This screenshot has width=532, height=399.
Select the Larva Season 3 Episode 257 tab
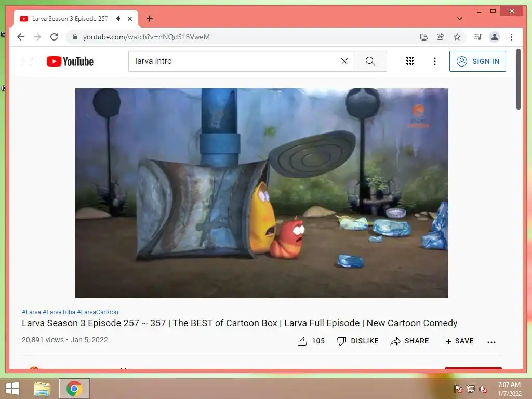(76, 19)
